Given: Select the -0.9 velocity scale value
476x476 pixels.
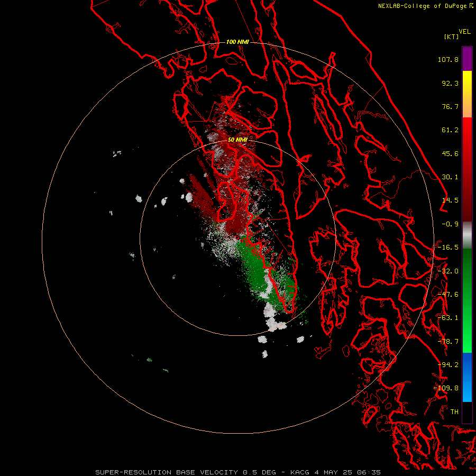Looking at the screenshot, I should [x=450, y=224].
